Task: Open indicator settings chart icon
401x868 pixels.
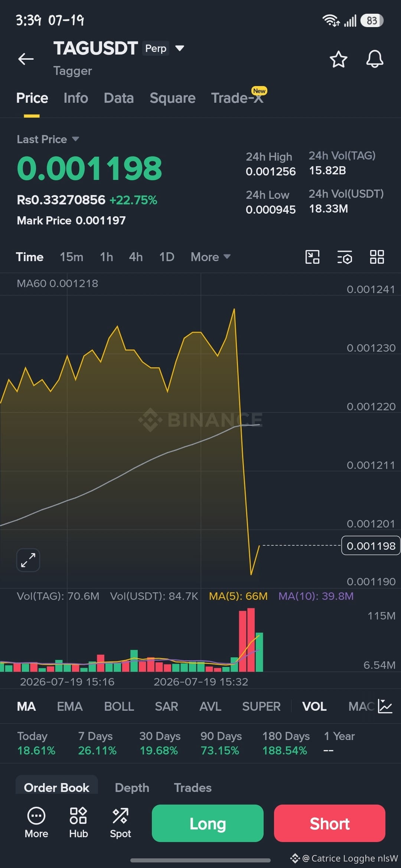Action: tap(385, 706)
